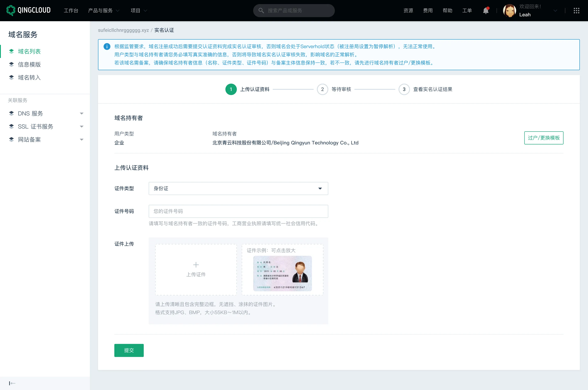
Task: Click the DNS 服务 layer icon
Action: (11, 113)
